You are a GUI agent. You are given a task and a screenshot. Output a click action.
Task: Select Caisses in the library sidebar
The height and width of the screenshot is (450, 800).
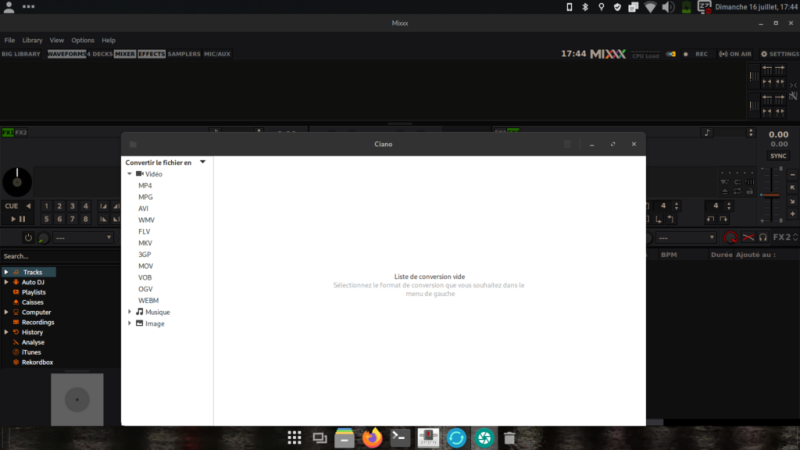(x=32, y=303)
